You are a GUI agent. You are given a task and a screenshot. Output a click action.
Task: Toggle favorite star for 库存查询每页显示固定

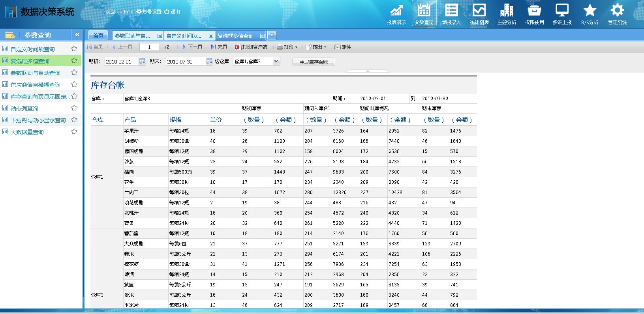click(74, 96)
